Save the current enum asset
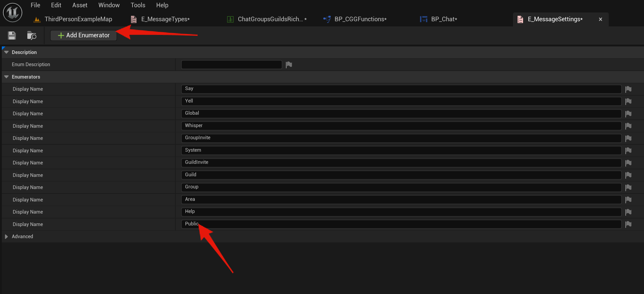This screenshot has width=644, height=294. (12, 35)
